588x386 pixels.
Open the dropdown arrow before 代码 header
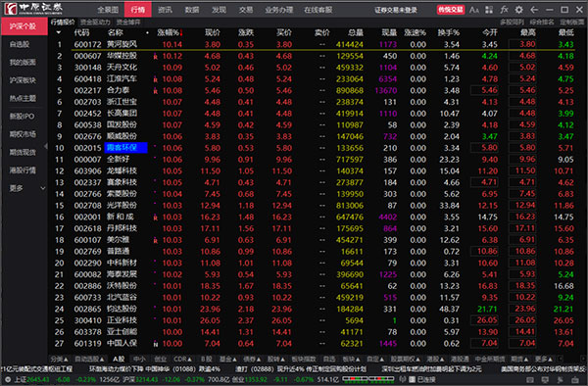(x=59, y=32)
